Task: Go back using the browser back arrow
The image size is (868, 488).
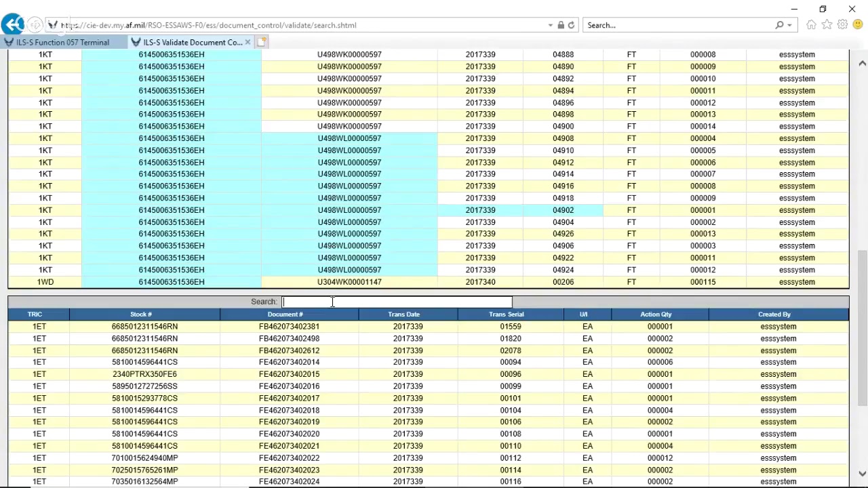Action: 13,25
